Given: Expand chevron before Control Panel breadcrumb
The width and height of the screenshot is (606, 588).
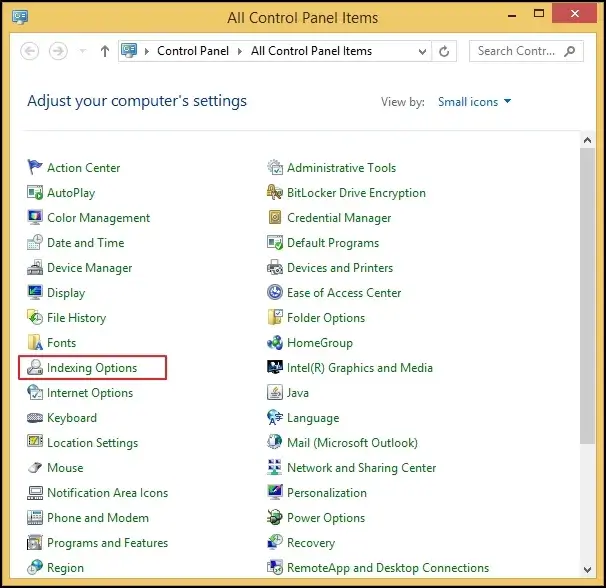Looking at the screenshot, I should click(146, 51).
